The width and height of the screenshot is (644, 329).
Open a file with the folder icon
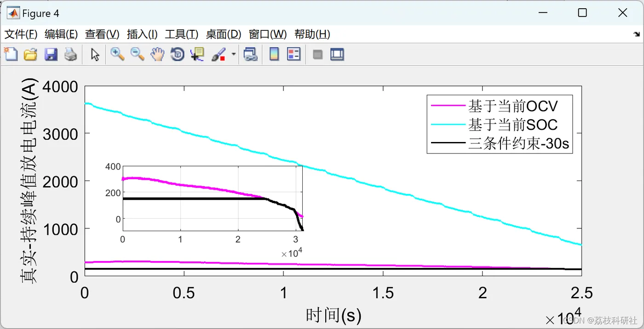[30, 55]
